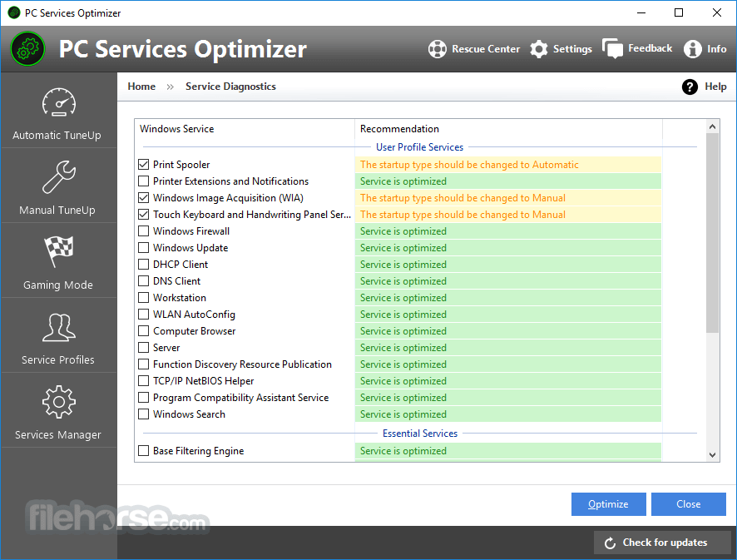Check Function Discovery Resource Publication checkbox
737x560 pixels.
click(143, 364)
